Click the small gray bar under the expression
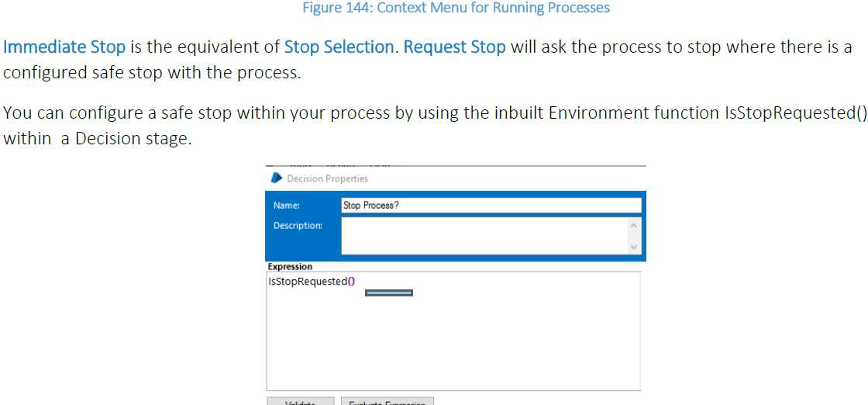This screenshot has width=868, height=405. pos(389,292)
